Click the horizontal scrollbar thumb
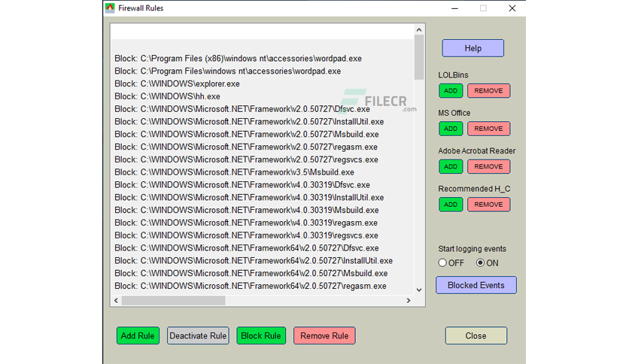The height and width of the screenshot is (364, 629). click(x=173, y=300)
